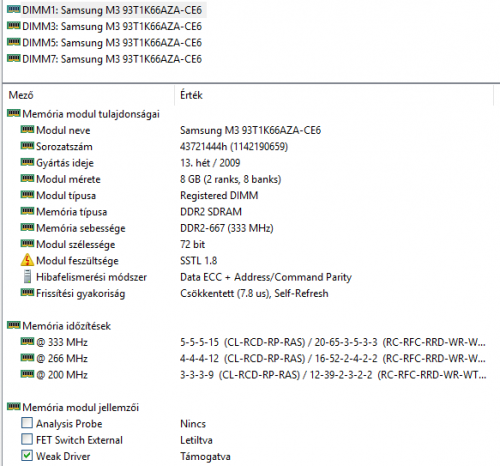This screenshot has width=500, height=466.
Task: Click the memory icon beside DIMM1
Action: 14,9
